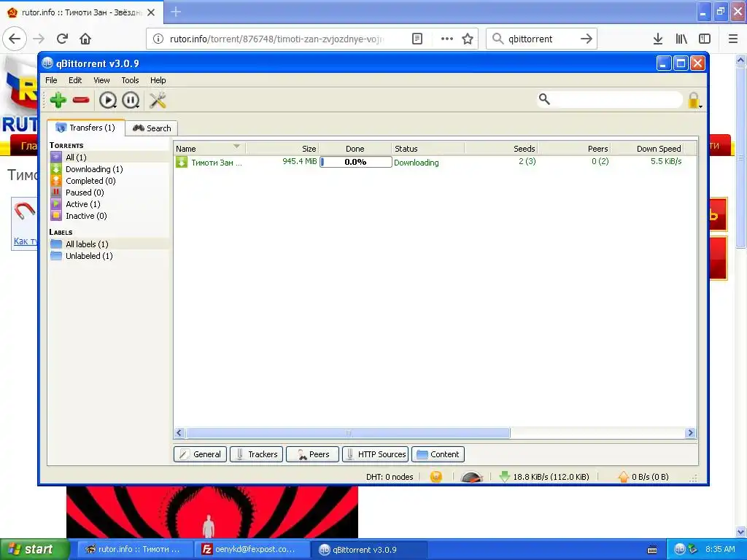Open page actions three-dots menu in Firefox
Image resolution: width=747 pixels, height=560 pixels.
point(447,39)
